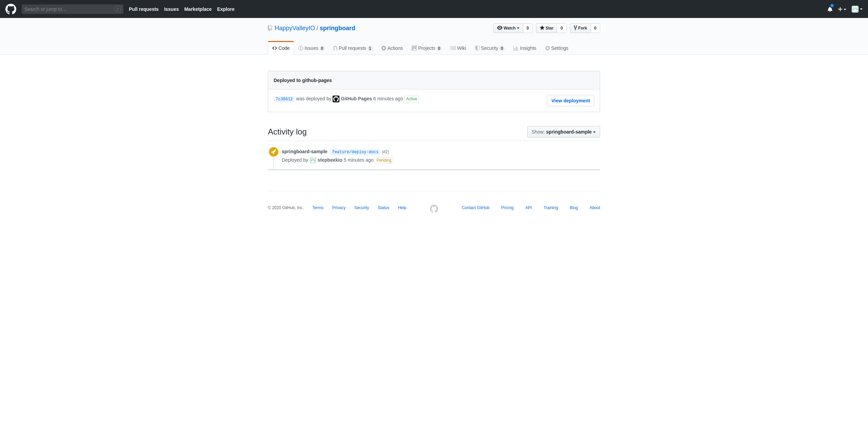Focus the Search or jump to field

coord(72,9)
